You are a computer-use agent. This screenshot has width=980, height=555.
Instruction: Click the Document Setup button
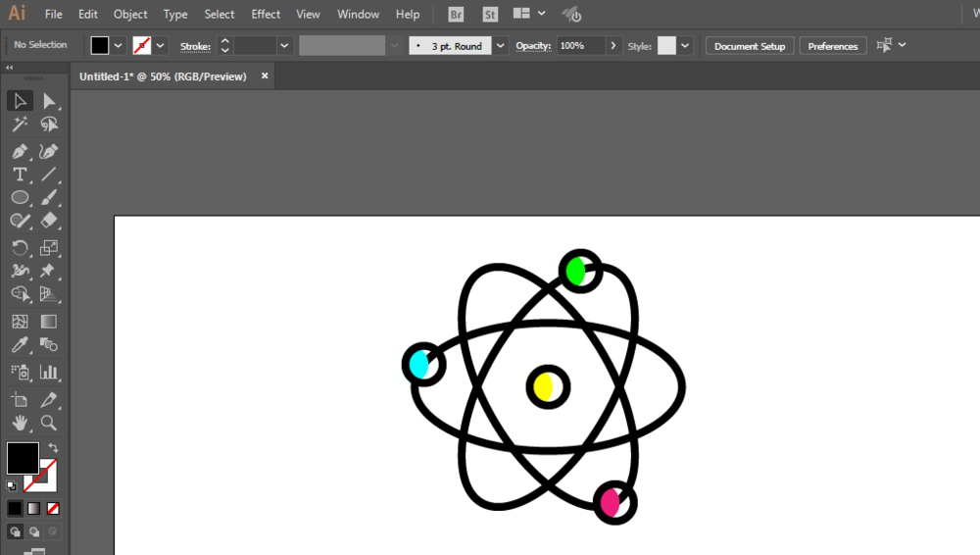(750, 46)
